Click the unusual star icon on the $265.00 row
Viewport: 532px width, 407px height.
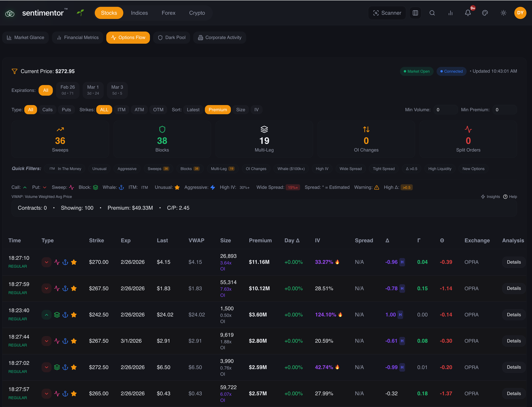[74, 393]
